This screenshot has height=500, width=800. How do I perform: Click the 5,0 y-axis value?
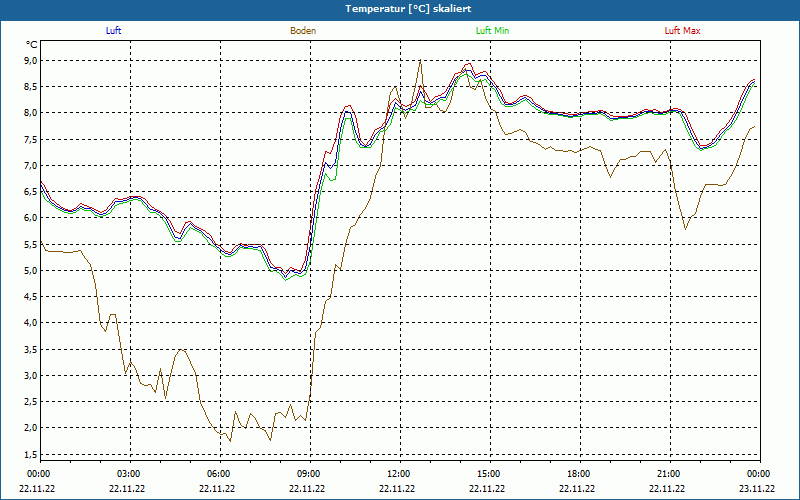pos(31,270)
